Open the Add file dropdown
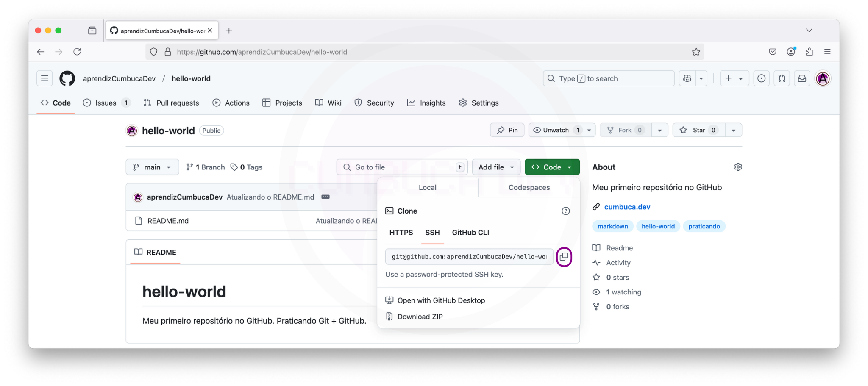This screenshot has width=868, height=386. click(x=496, y=167)
